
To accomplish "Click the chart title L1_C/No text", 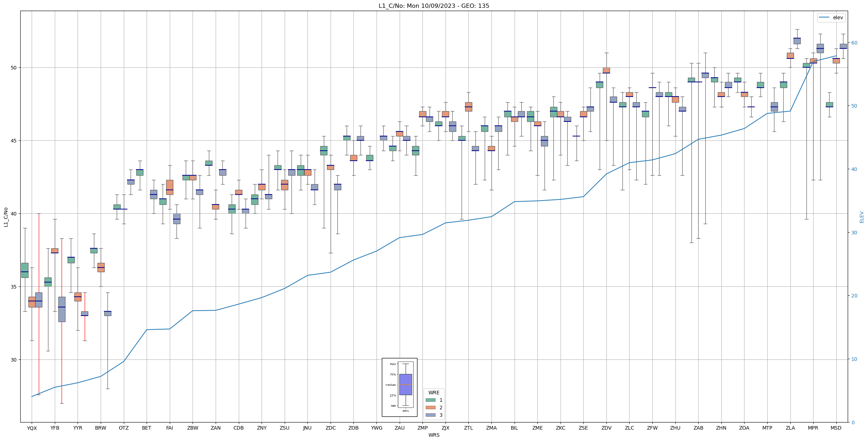I will click(433, 6).
